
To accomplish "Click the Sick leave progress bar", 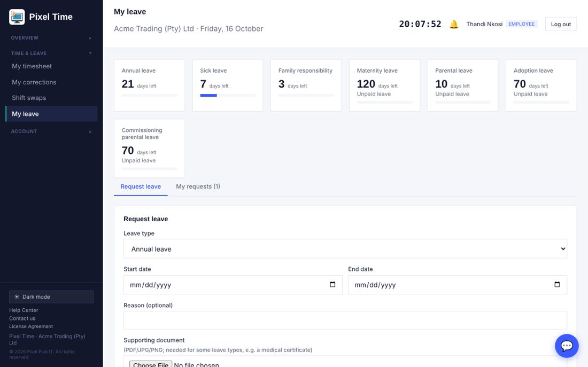I will point(228,96).
